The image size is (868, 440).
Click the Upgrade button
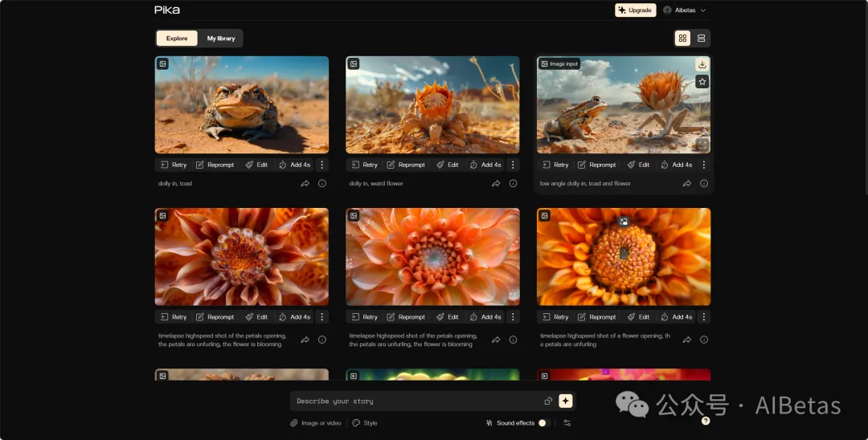[635, 10]
